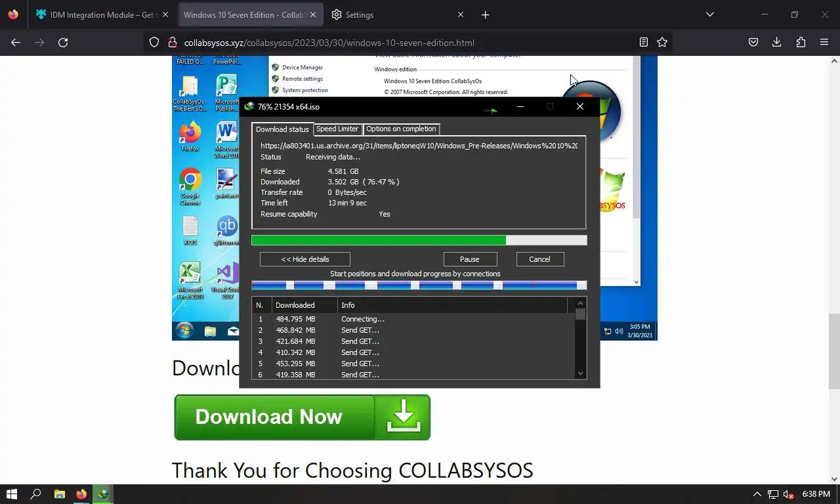This screenshot has height=504, width=840.
Task: Expand the list all tabs dropdown
Action: point(709,14)
